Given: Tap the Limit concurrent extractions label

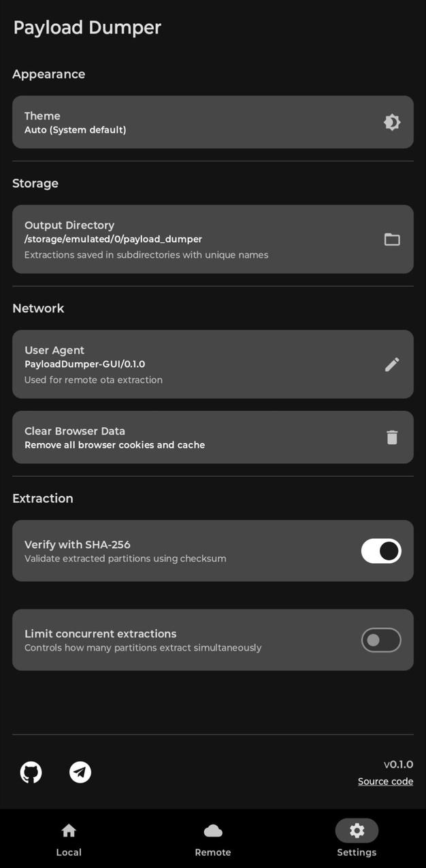Looking at the screenshot, I should [x=101, y=634].
